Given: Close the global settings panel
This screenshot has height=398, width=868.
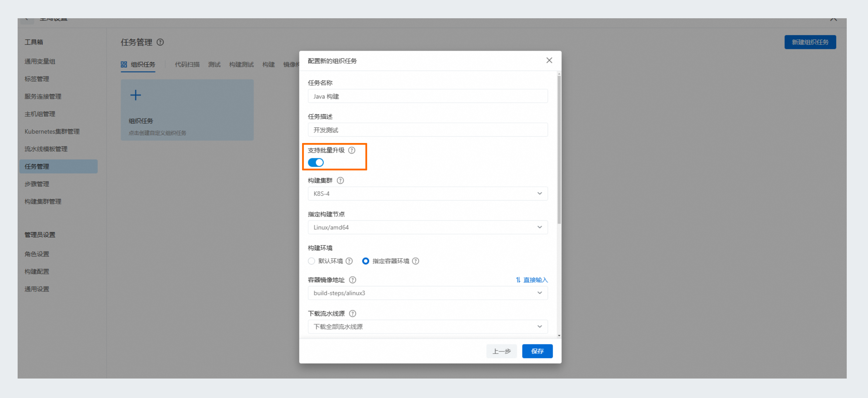Looking at the screenshot, I should [x=833, y=19].
